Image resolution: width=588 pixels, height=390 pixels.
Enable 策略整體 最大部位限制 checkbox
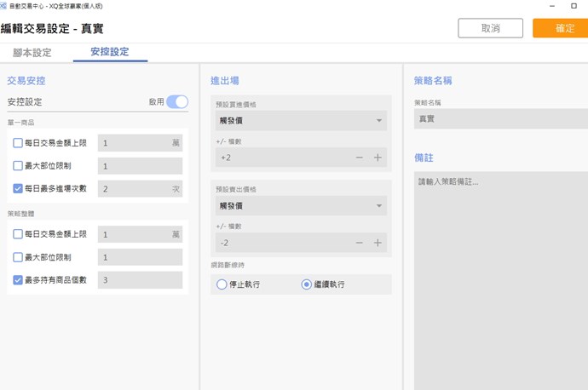tap(18, 257)
